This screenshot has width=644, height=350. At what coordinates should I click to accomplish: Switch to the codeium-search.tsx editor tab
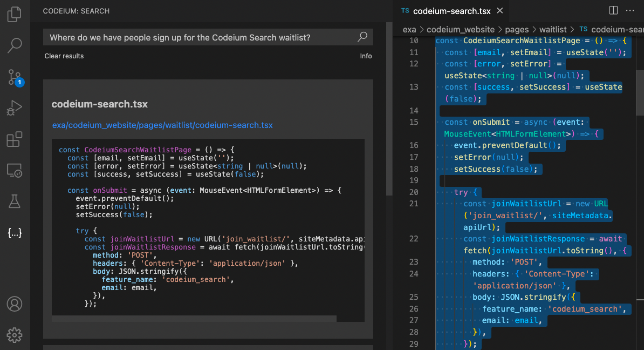pos(452,11)
